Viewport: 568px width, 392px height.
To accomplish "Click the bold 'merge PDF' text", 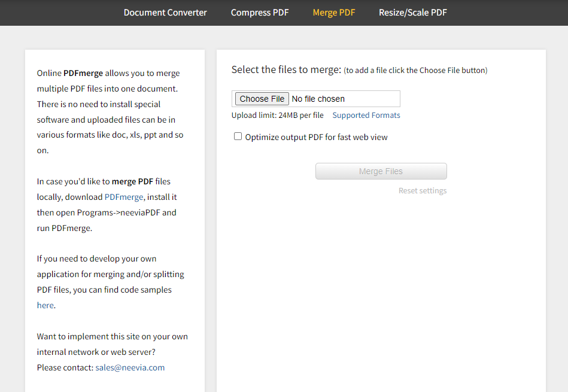I will pos(132,181).
